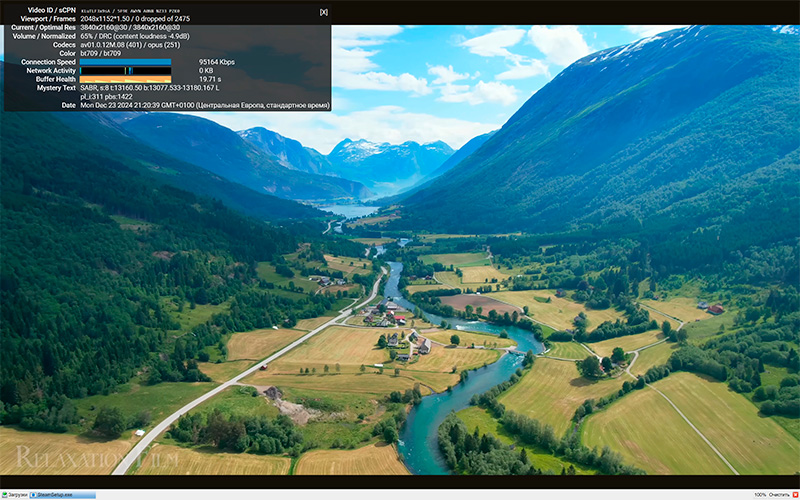This screenshot has width=800, height=500.
Task: Click the Codecs value av01 / opus
Action: coord(131,45)
